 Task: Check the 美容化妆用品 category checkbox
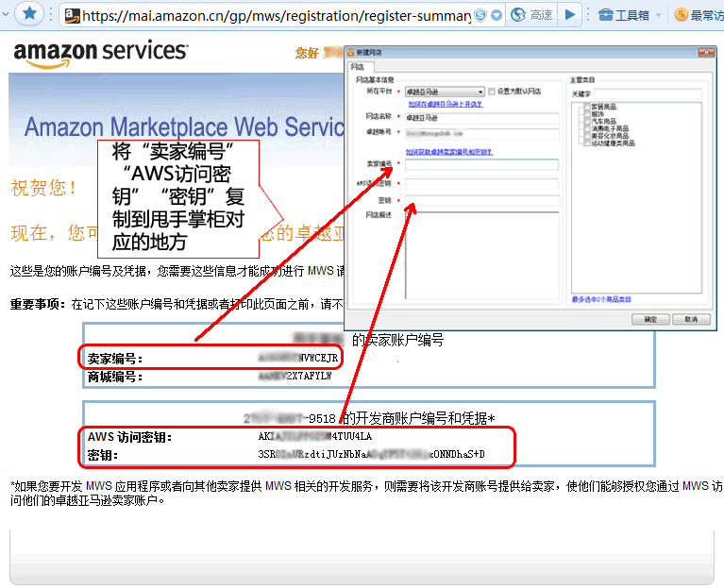pyautogui.click(x=587, y=136)
